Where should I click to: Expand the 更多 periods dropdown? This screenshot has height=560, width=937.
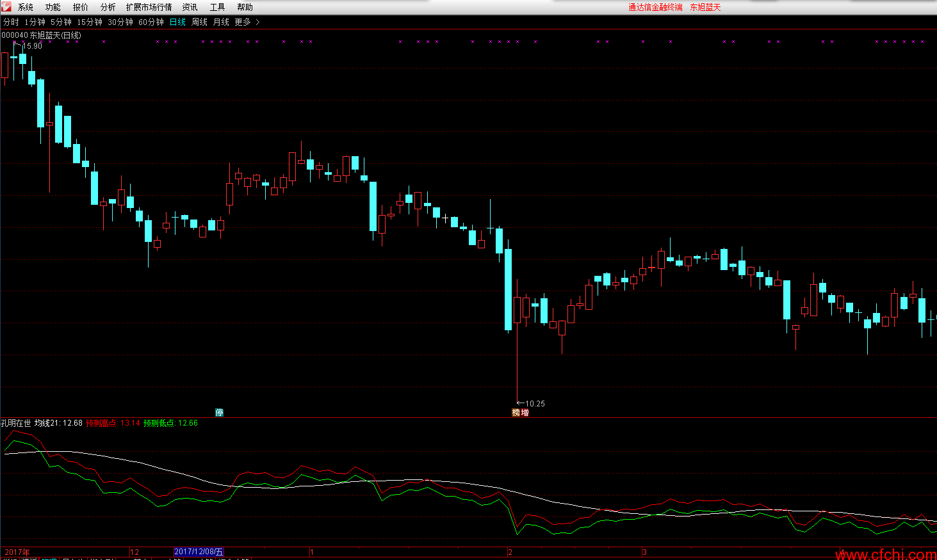[243, 22]
